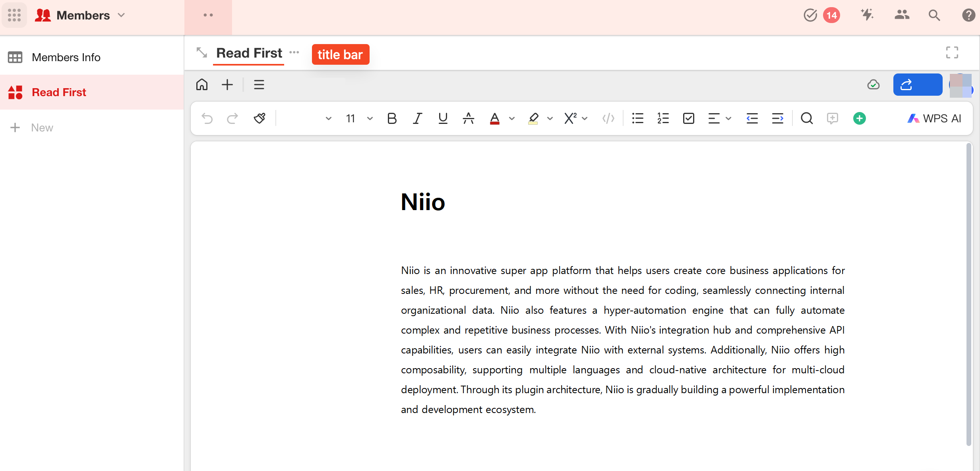The image size is (980, 471).
Task: Open the WPS AI assistant
Action: click(x=934, y=118)
